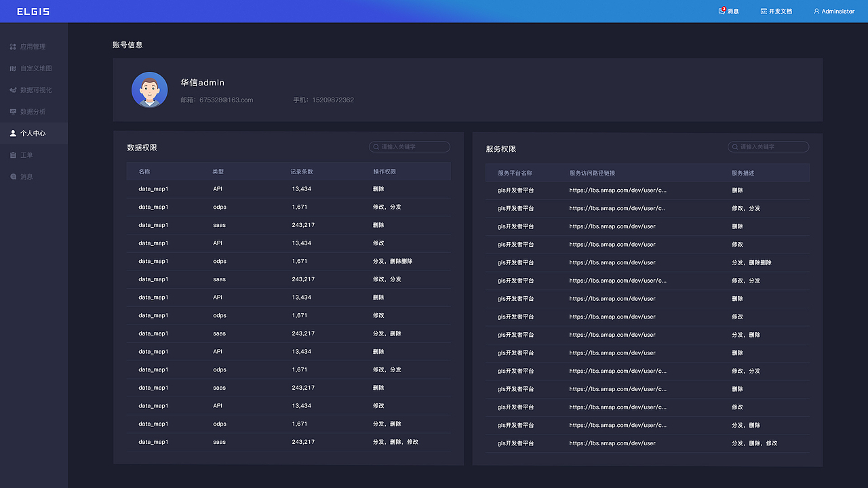This screenshot has width=868, height=488.
Task: Click the 华信admin profile avatar
Action: (x=149, y=89)
